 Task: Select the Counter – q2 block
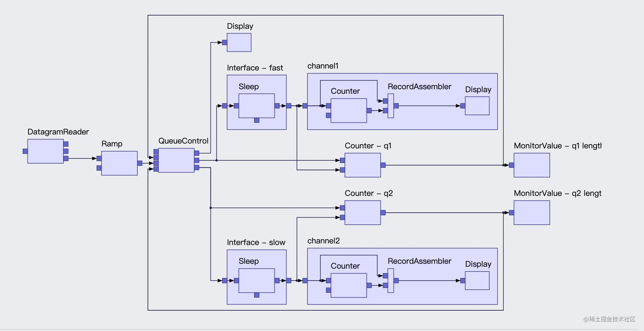pyautogui.click(x=363, y=213)
